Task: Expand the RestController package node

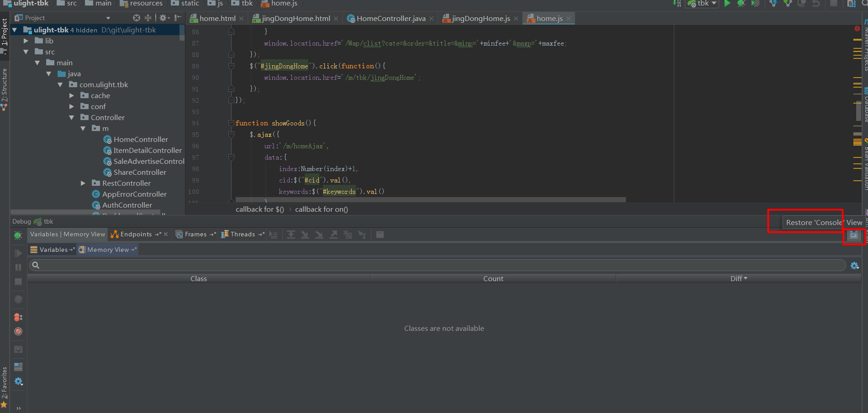Action: [x=83, y=183]
